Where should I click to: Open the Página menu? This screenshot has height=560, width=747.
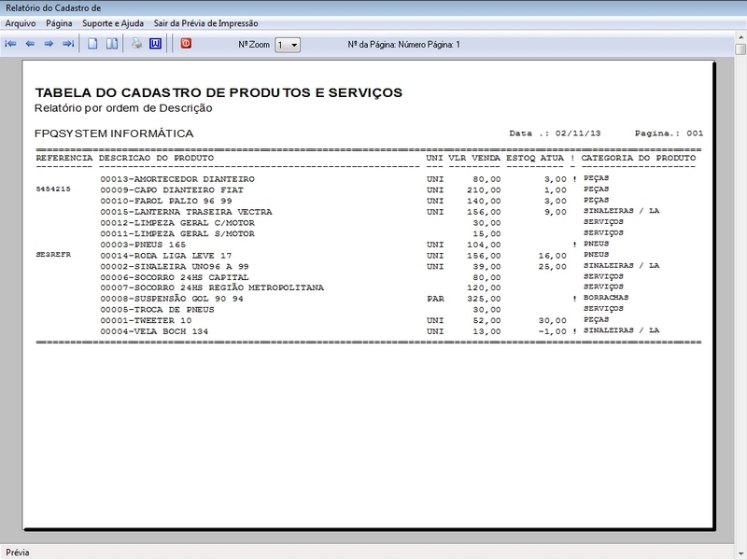coord(59,23)
